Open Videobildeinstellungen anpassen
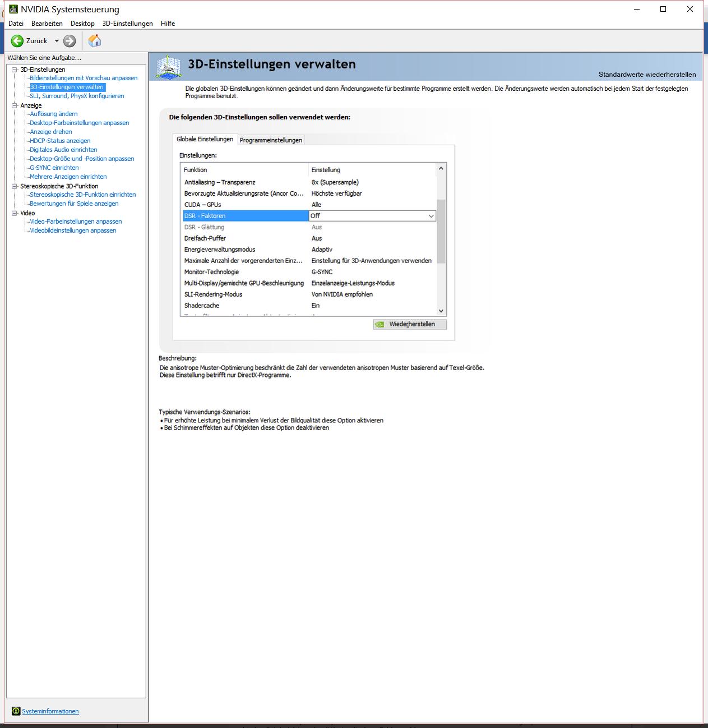The width and height of the screenshot is (708, 728). point(73,231)
